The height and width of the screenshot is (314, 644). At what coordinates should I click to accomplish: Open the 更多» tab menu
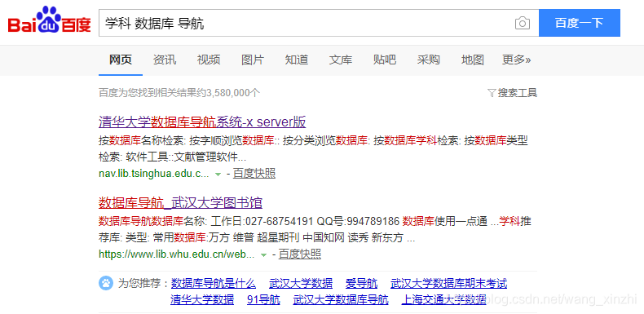click(x=516, y=60)
